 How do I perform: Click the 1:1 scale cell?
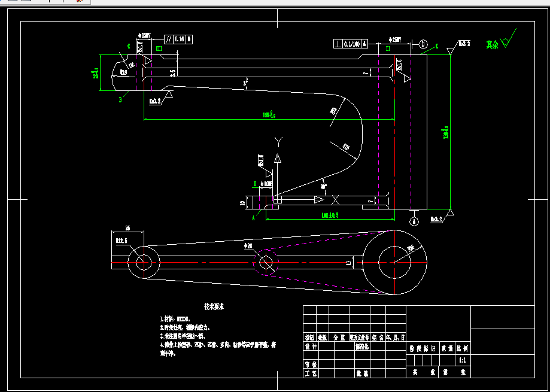pos(462,360)
